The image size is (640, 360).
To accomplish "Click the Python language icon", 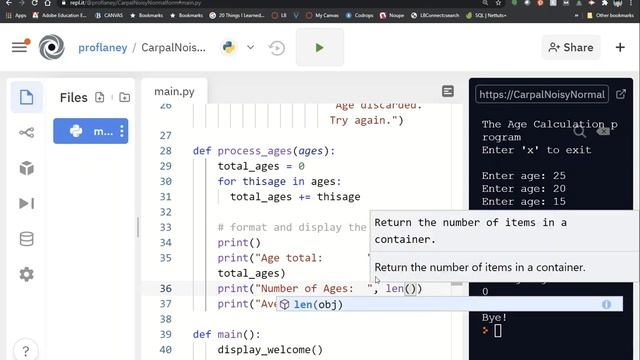I will tap(229, 47).
